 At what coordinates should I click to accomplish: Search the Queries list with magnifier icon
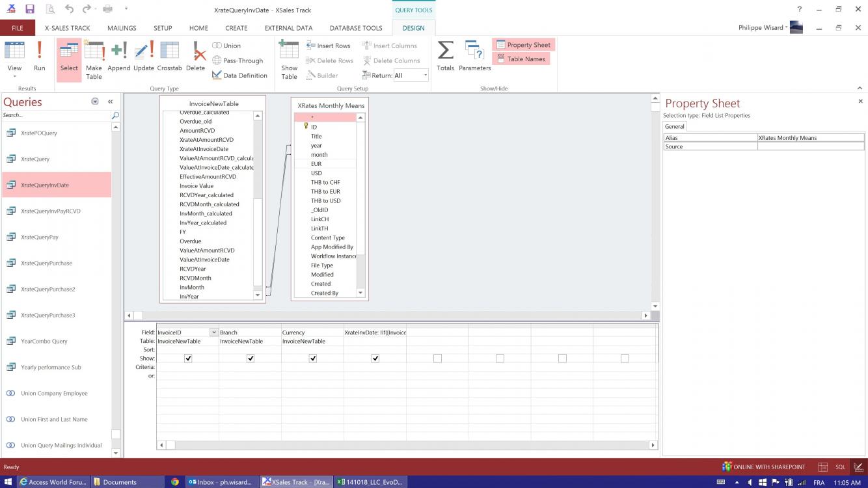click(x=115, y=115)
